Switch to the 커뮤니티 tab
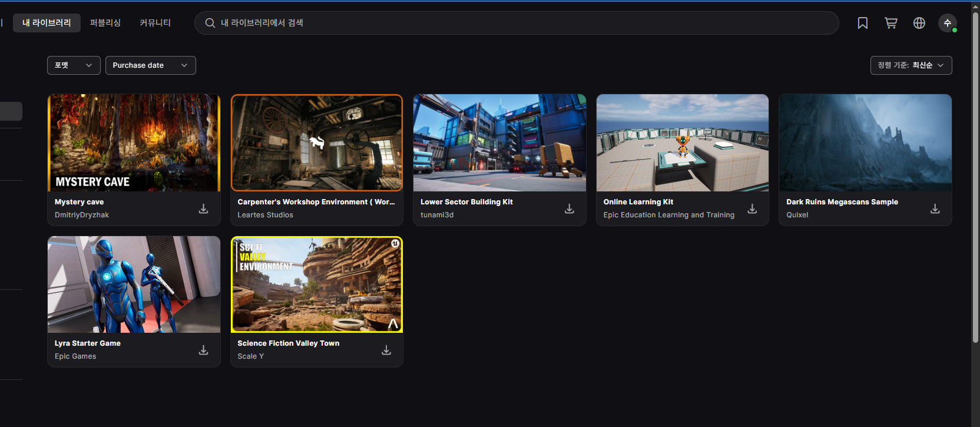Image resolution: width=980 pixels, height=427 pixels. [155, 23]
